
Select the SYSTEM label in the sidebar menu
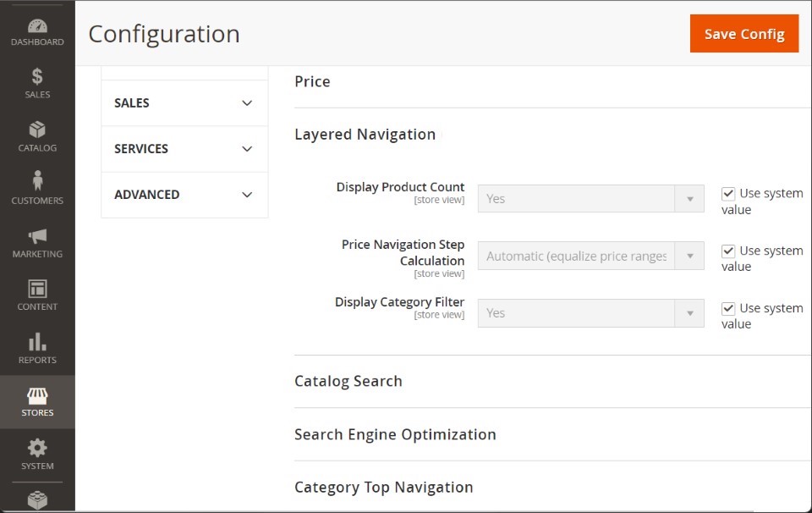click(37, 466)
